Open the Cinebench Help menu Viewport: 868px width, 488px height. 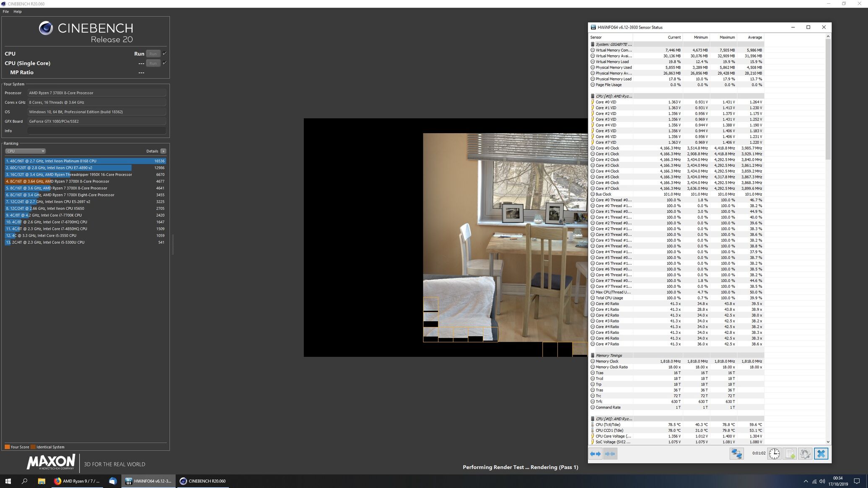(18, 11)
